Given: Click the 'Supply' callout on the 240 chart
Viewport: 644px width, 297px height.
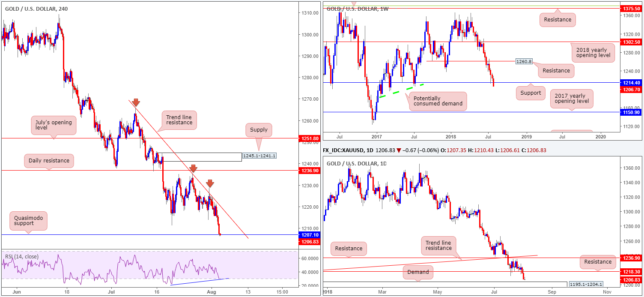Looking at the screenshot, I should (x=259, y=129).
